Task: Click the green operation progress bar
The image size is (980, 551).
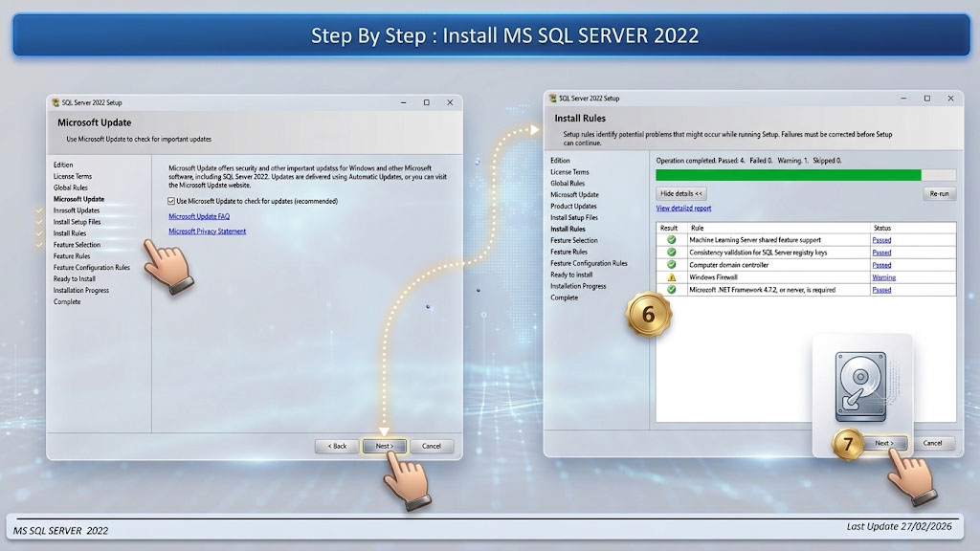Action: (x=789, y=175)
